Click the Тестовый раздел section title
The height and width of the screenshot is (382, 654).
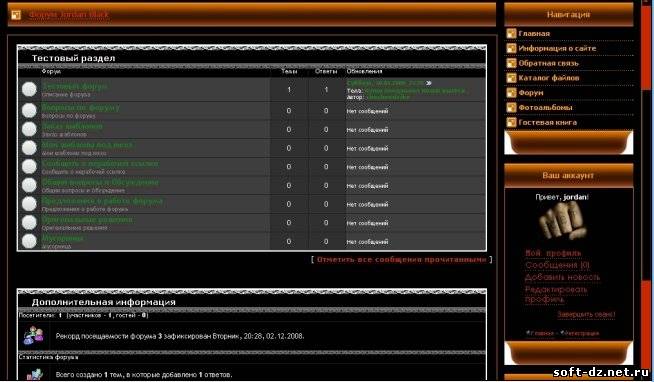(x=73, y=58)
